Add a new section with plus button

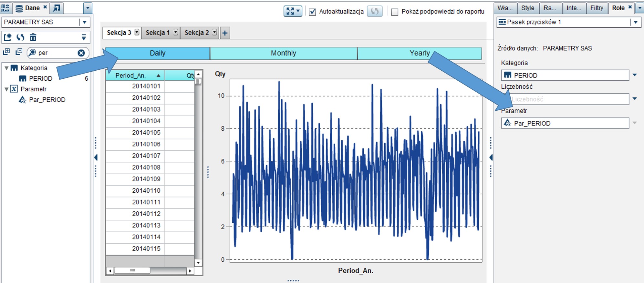coord(225,33)
